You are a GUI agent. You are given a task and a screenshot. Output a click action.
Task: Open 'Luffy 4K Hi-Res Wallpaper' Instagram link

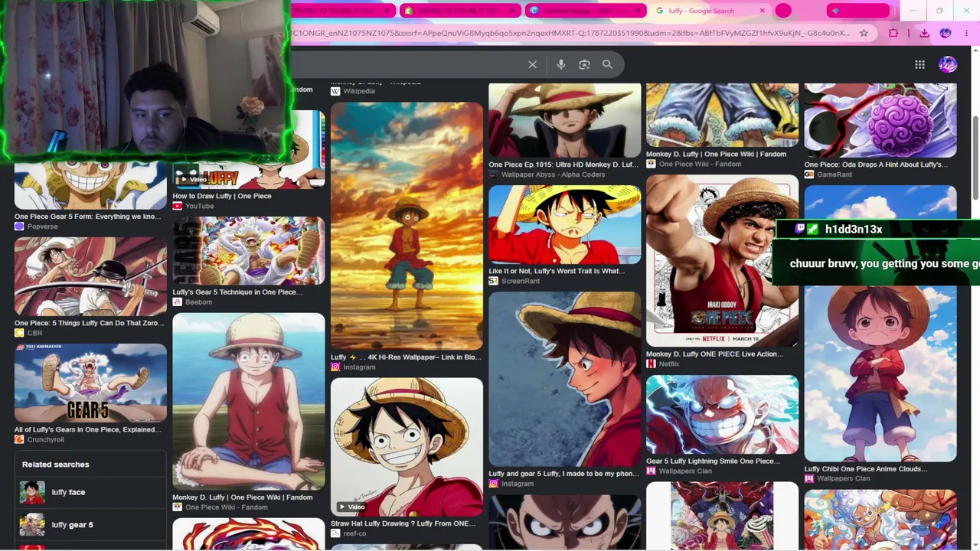click(406, 357)
